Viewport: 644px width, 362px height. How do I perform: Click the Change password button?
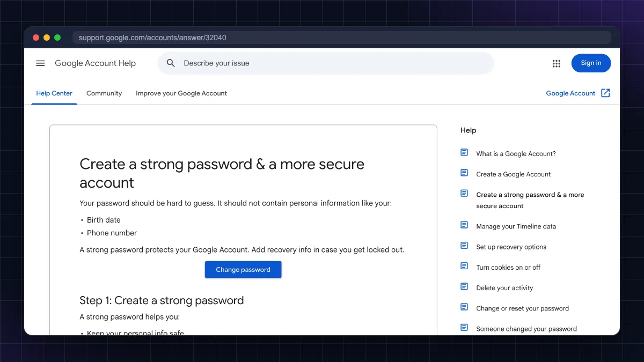pos(243,270)
